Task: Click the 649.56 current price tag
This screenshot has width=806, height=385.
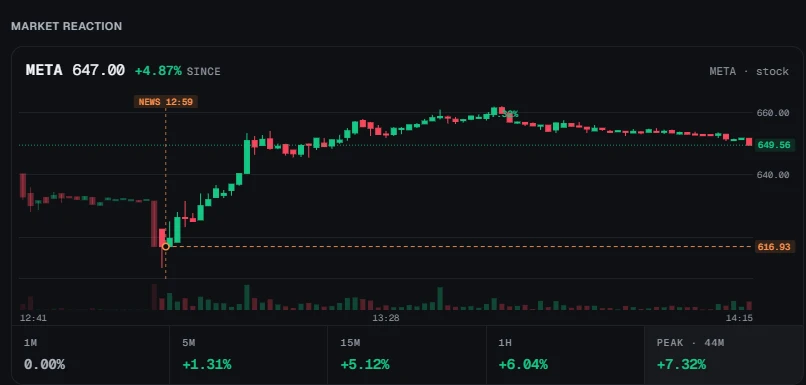Action: [774, 145]
